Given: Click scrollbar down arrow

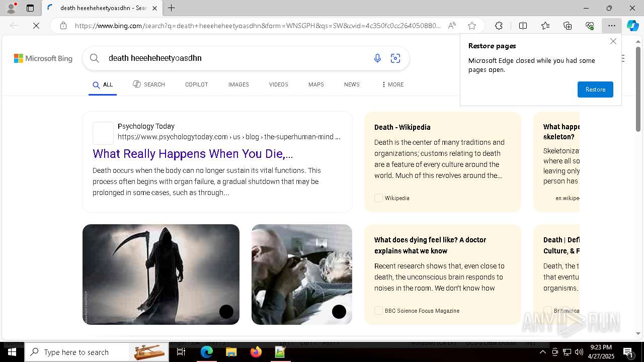Looking at the screenshot, I should click(x=638, y=333).
